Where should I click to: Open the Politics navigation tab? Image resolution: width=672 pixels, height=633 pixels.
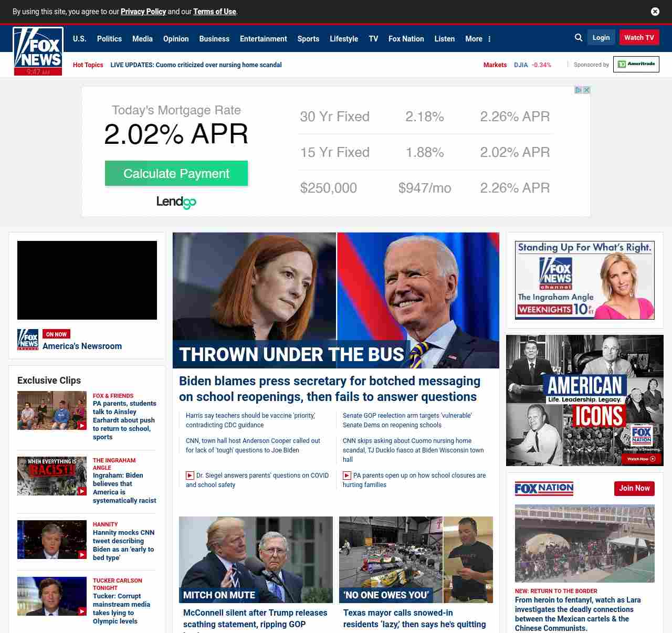pyautogui.click(x=109, y=39)
